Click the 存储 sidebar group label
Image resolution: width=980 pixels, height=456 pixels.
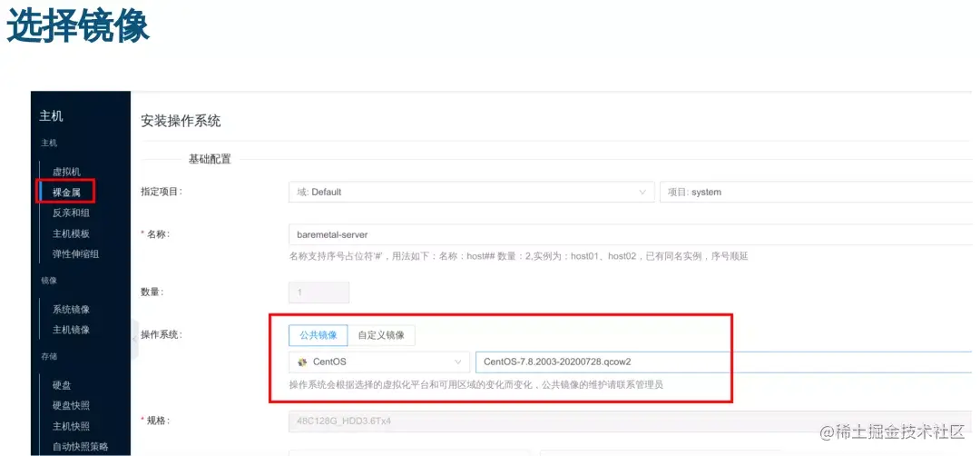point(49,356)
